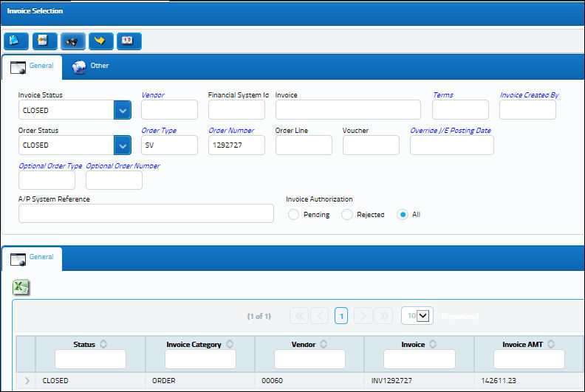Click window icon on upper General tab
585x392 pixels.
pos(18,67)
